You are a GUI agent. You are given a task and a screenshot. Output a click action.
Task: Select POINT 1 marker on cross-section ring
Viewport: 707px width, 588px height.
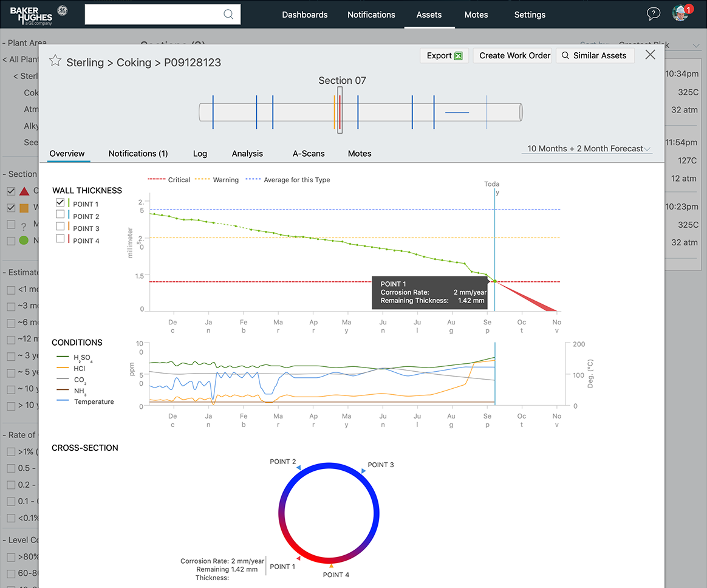[x=298, y=558]
